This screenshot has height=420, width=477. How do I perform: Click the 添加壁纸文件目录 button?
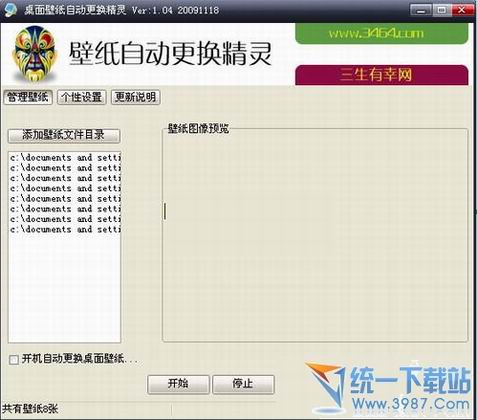coord(64,135)
